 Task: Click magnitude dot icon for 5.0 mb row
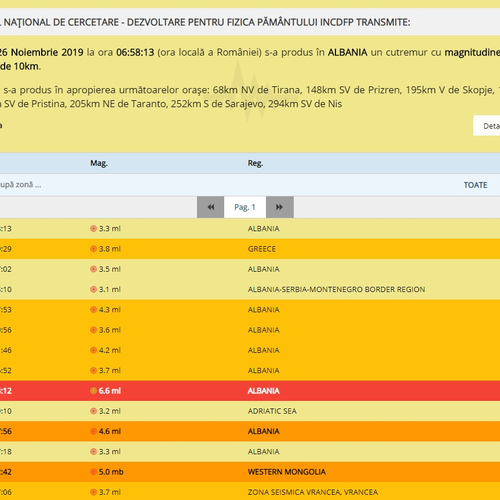[x=94, y=472]
